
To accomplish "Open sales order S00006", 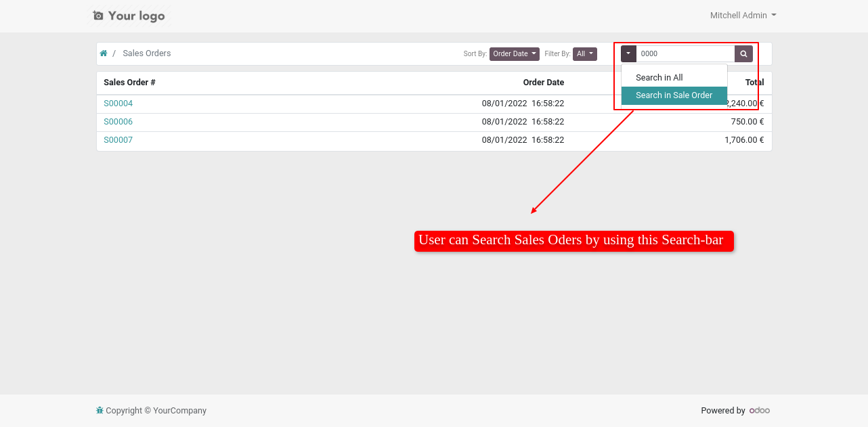I will tap(118, 122).
